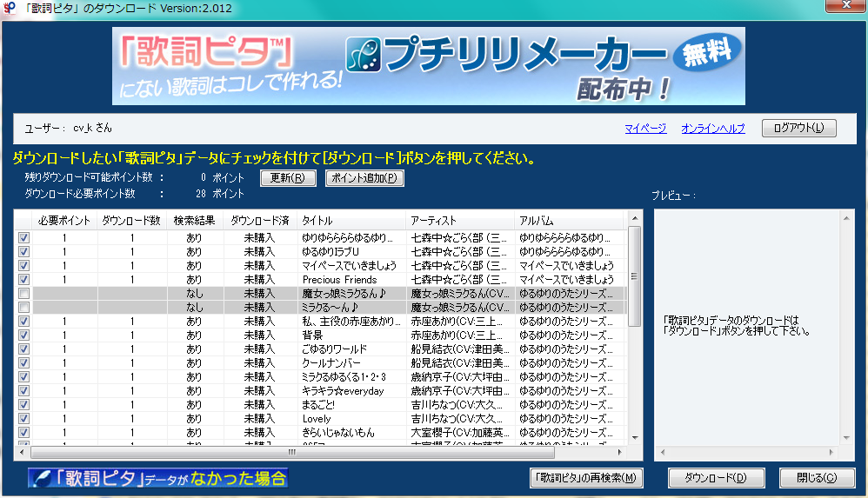Screen dimensions: 868x498
Task: Click the 船見結衣 artist cell for クールナンバー
Action: pyautogui.click(x=459, y=363)
